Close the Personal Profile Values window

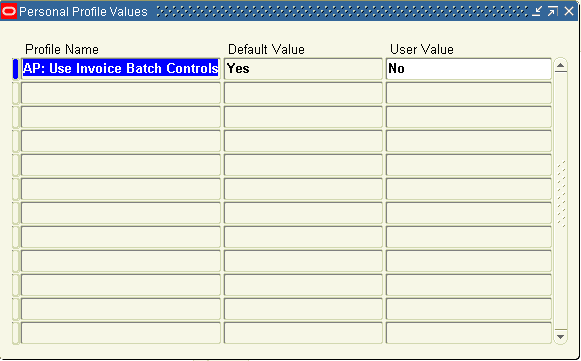569,11
